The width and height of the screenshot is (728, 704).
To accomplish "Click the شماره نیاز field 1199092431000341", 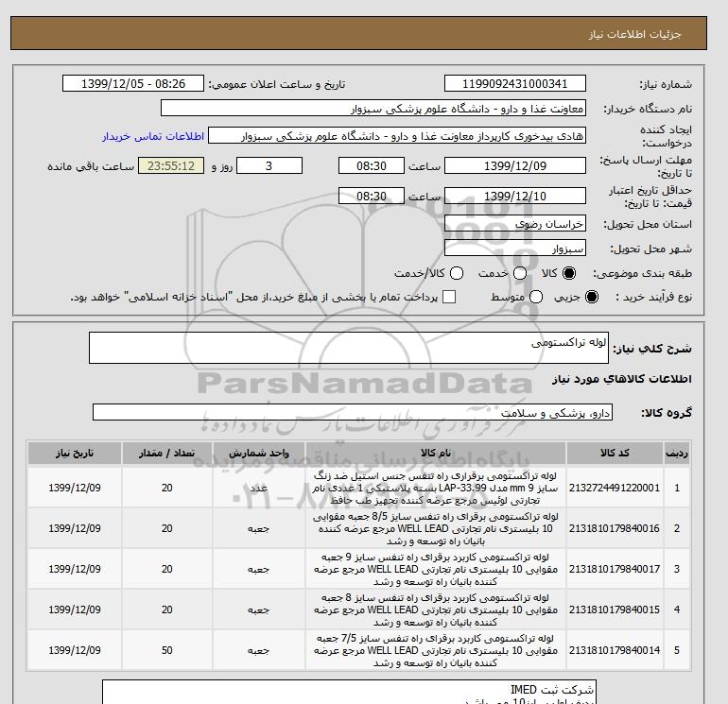I will [x=515, y=83].
